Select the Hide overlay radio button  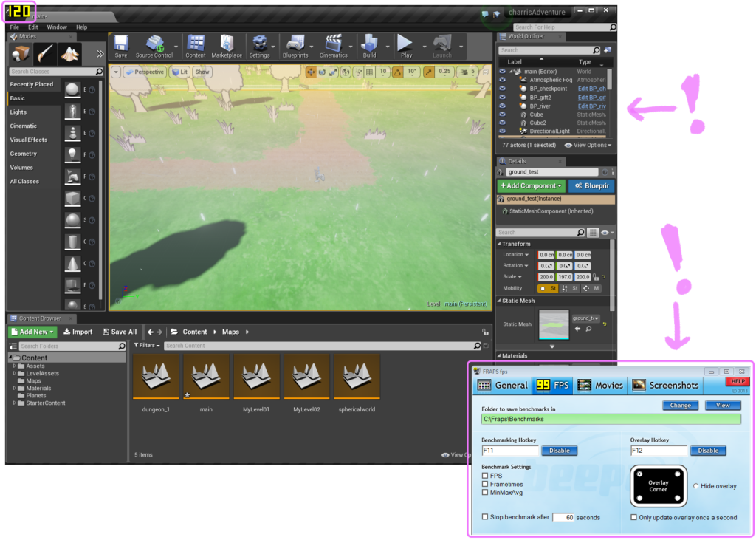(x=696, y=486)
